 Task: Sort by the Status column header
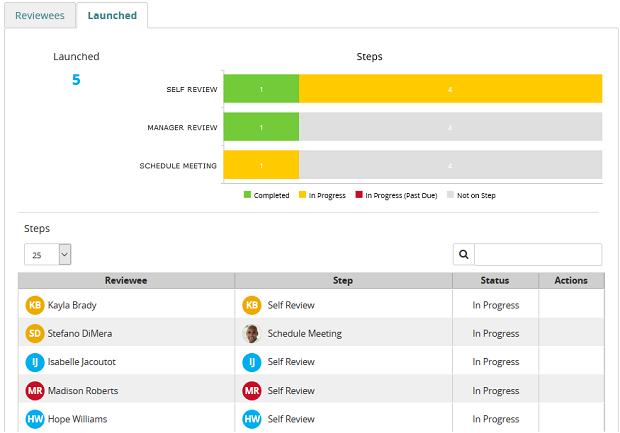(495, 280)
